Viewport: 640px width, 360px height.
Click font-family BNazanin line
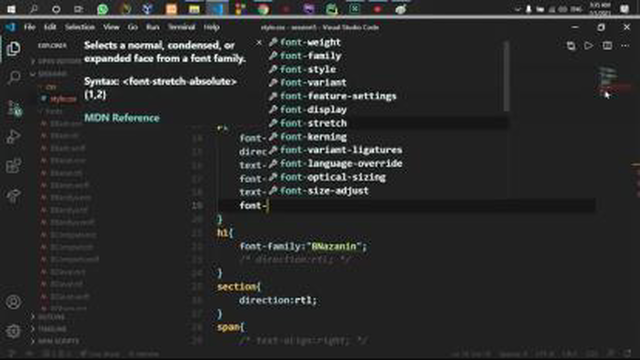point(303,247)
